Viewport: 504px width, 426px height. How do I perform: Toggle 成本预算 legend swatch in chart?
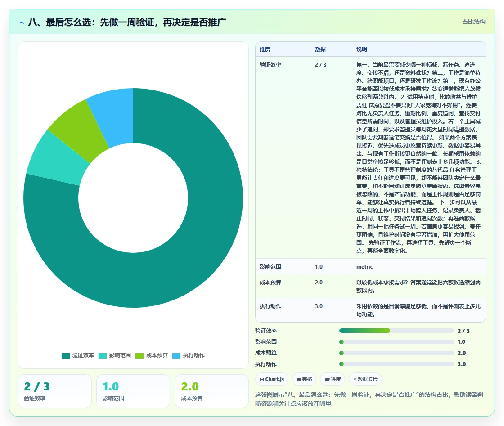[x=139, y=356]
